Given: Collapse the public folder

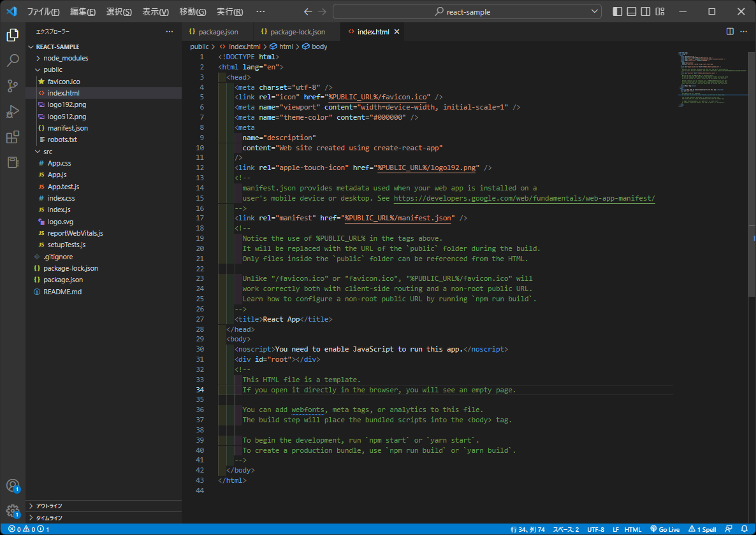Looking at the screenshot, I should 104,70.
